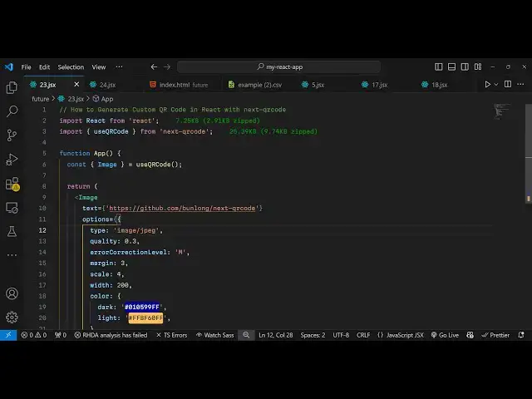The width and height of the screenshot is (532, 399).
Task: Go back in navigation history
Action: click(x=154, y=66)
